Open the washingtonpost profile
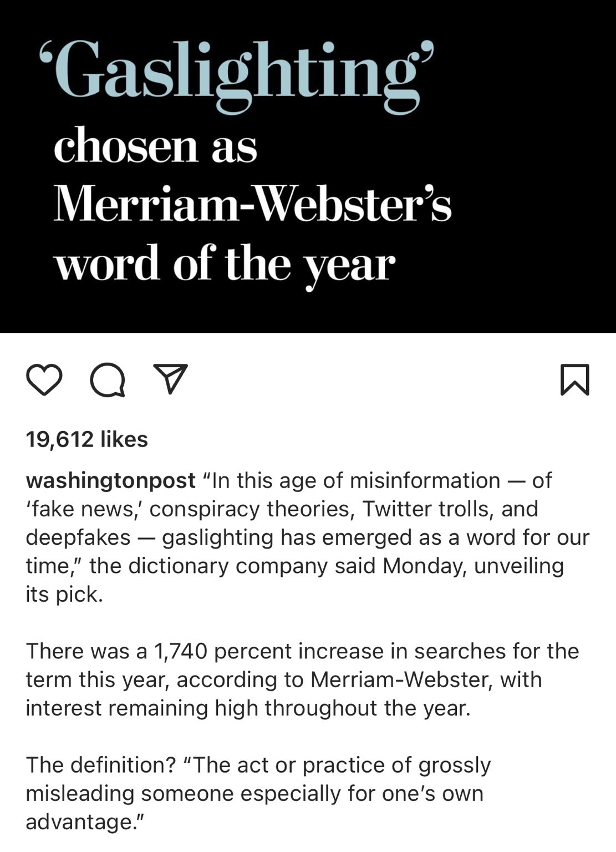 click(110, 480)
